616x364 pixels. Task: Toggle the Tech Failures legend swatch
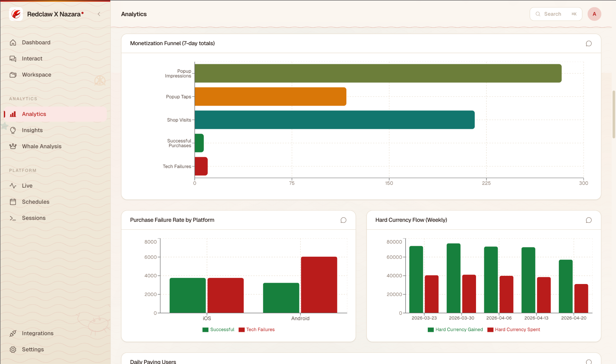coord(242,330)
